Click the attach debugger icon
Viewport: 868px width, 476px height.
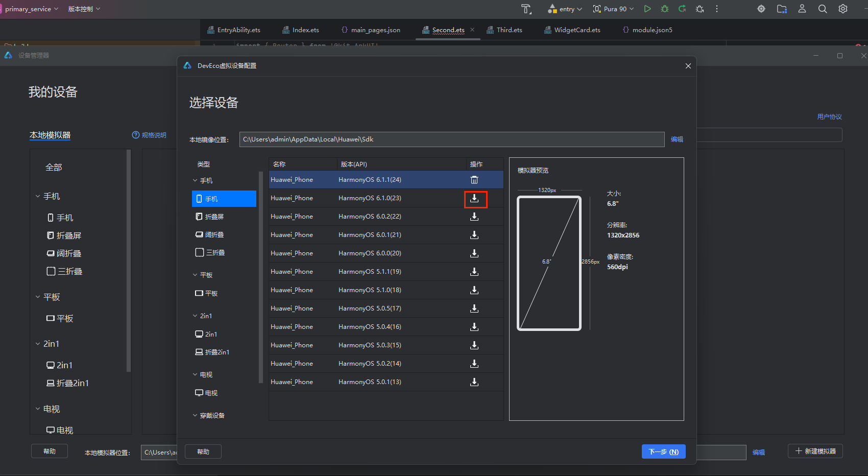(700, 9)
